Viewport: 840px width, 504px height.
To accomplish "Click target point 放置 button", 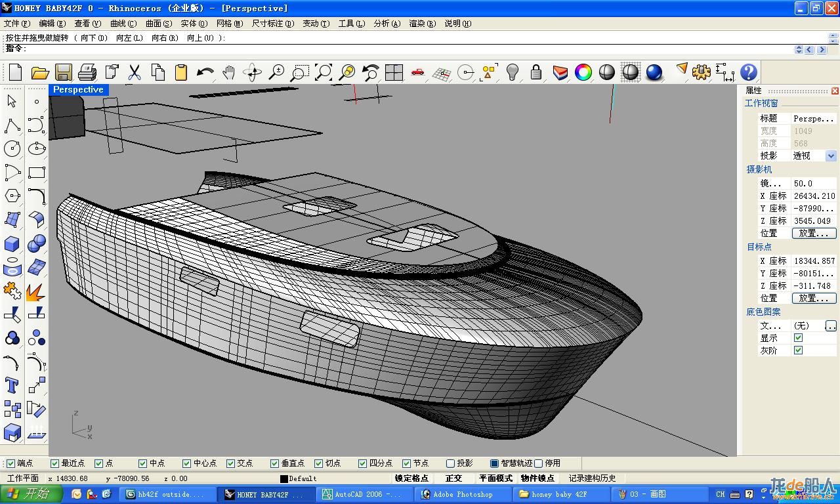I will [814, 298].
